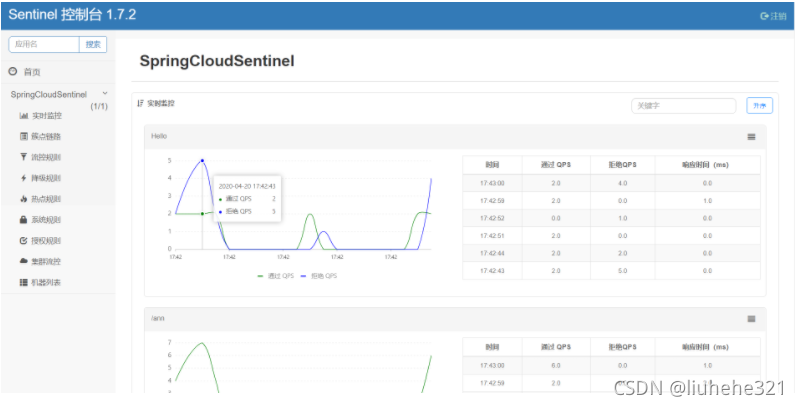Click the 17:43:00 time in /ann table
Viewport: 798px width, 406px height.
tap(492, 366)
